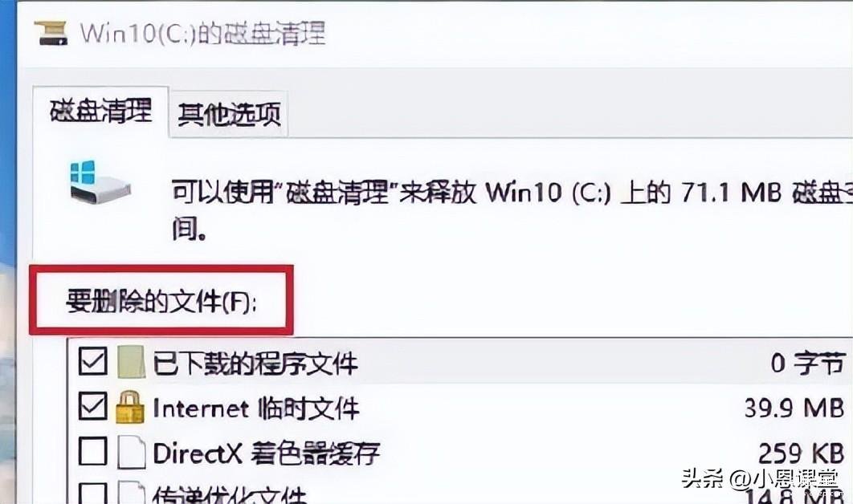Click the 0 字节 size value

(808, 363)
